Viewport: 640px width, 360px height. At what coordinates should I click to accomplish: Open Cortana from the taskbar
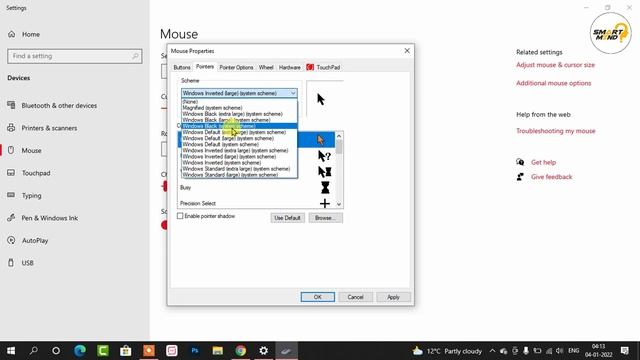point(56,351)
